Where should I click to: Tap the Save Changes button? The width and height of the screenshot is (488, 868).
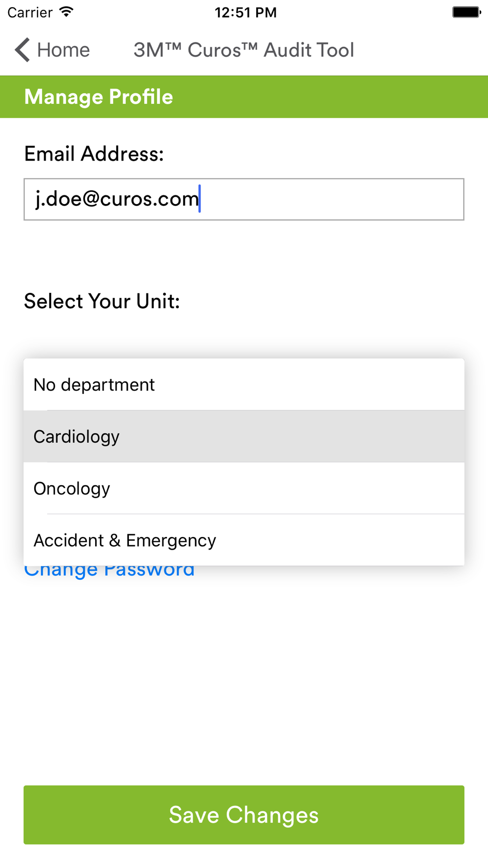[x=244, y=815]
